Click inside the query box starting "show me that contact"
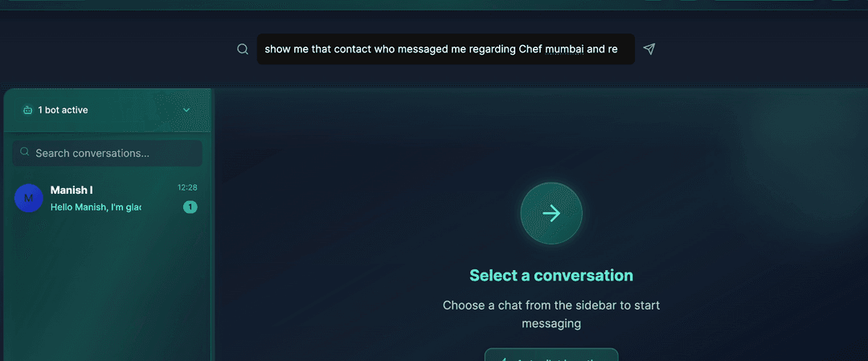This screenshot has width=868, height=361. point(445,49)
